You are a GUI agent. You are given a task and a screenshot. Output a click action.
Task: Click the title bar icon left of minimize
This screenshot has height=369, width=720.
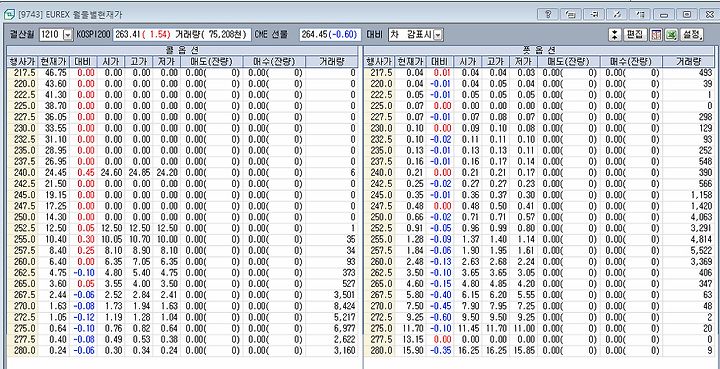pyautogui.click(x=640, y=14)
